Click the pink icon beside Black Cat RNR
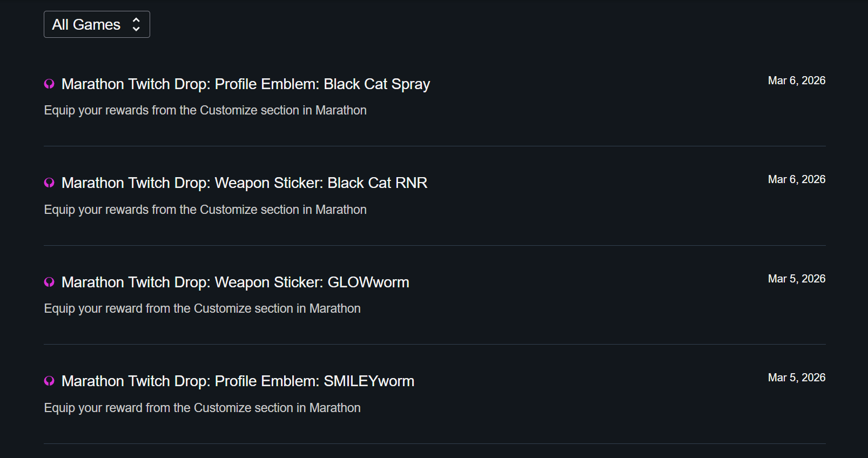The height and width of the screenshot is (458, 868). point(49,183)
